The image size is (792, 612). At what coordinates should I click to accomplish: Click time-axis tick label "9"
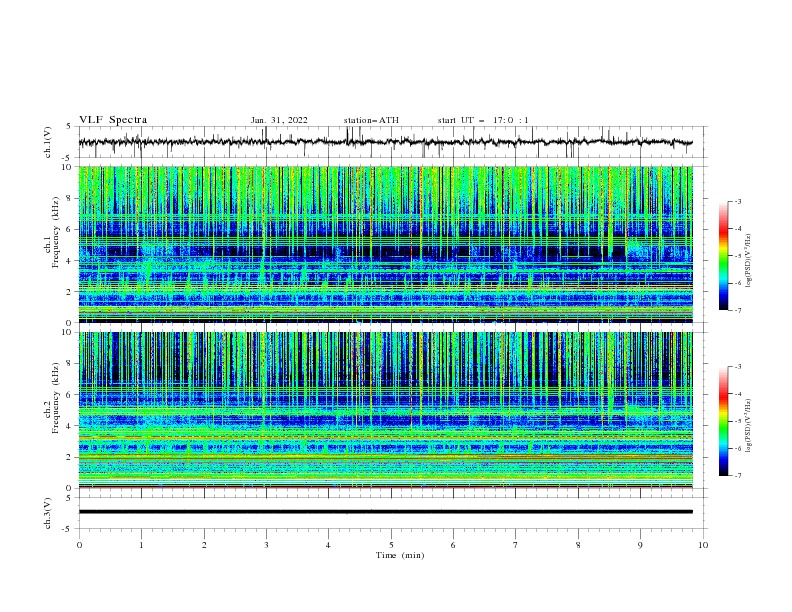tap(640, 545)
